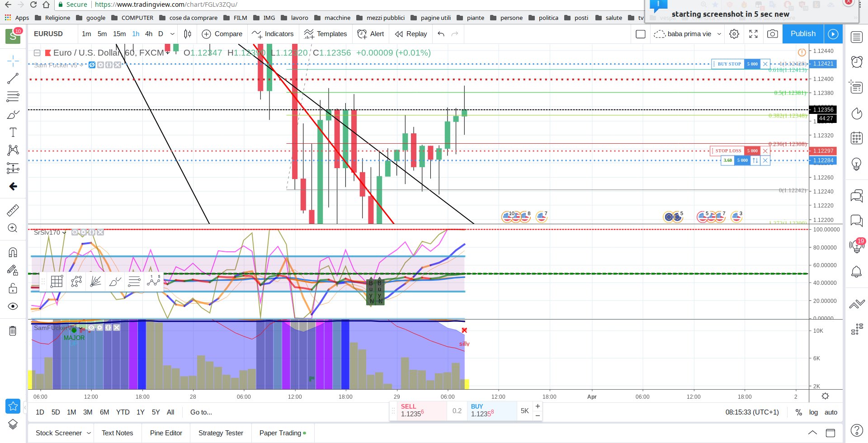Start bar Replay mode
The width and height of the screenshot is (868, 443).
pyautogui.click(x=410, y=34)
